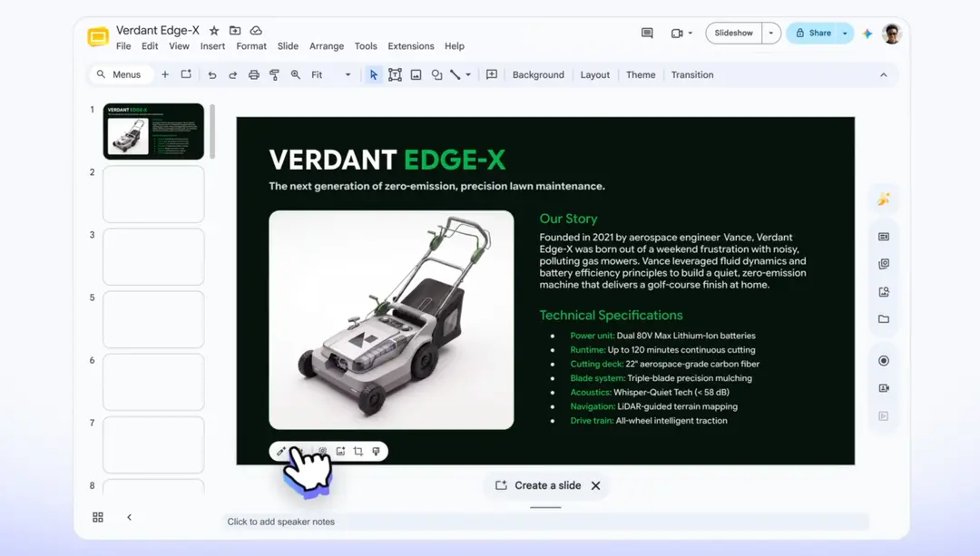This screenshot has width=980, height=556.
Task: Open the Extensions menu
Action: click(411, 46)
